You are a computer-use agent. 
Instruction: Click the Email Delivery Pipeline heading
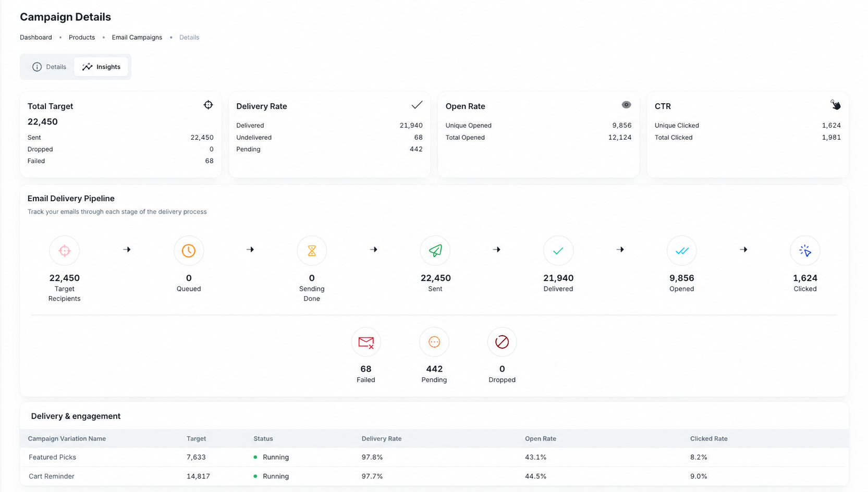[71, 199]
